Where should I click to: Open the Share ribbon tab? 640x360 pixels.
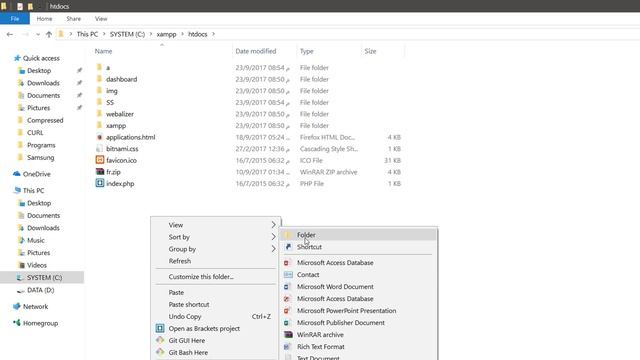pyautogui.click(x=73, y=19)
